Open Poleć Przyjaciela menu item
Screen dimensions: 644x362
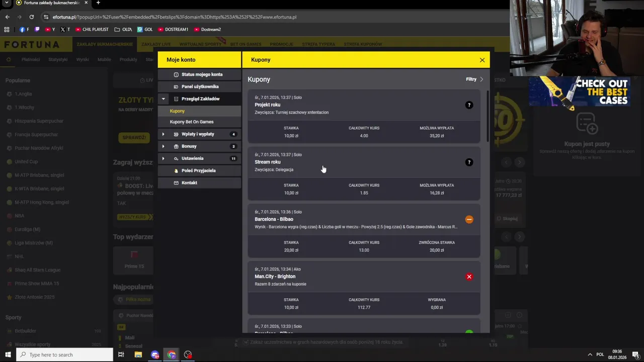coord(199,170)
